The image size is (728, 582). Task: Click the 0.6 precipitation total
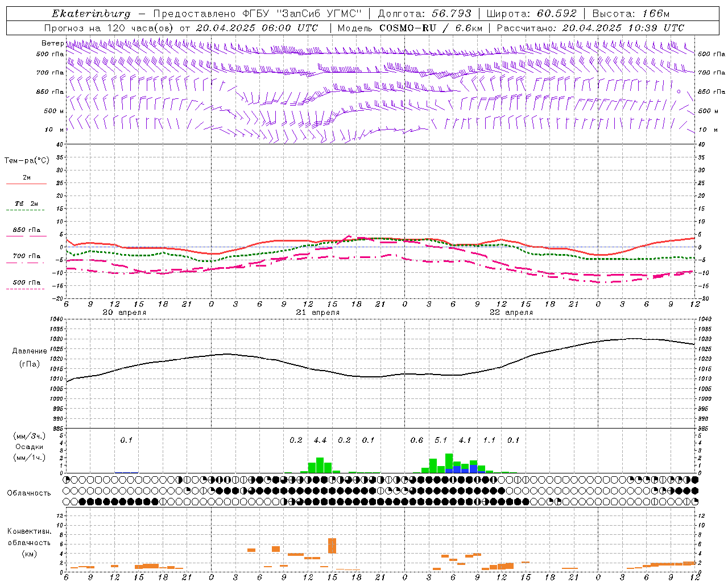pos(417,440)
